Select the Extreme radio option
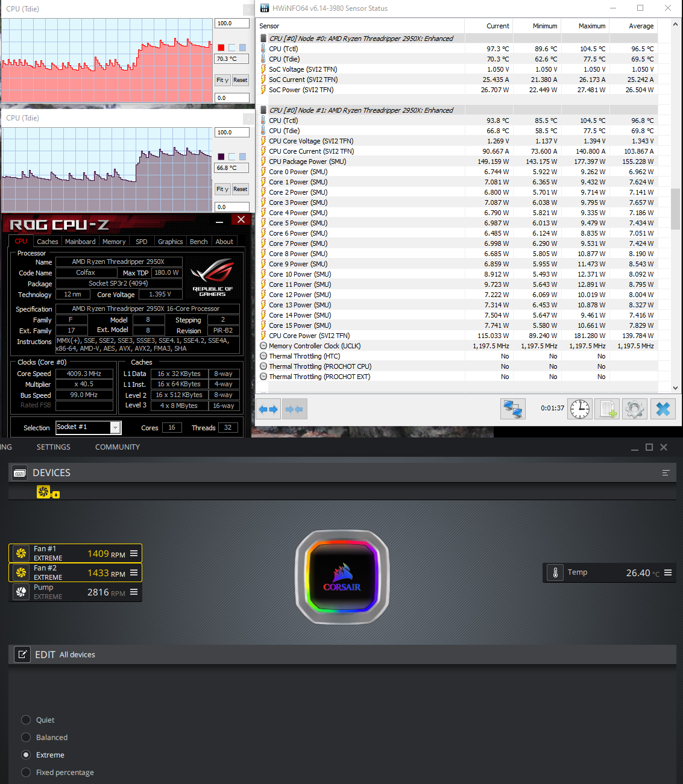This screenshot has height=784, width=683. tap(26, 754)
